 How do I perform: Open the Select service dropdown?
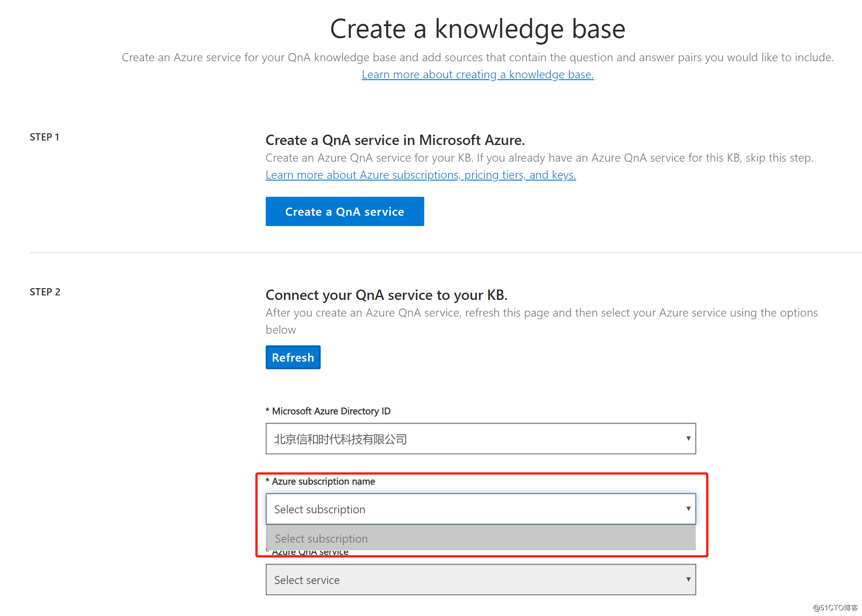pyautogui.click(x=481, y=580)
